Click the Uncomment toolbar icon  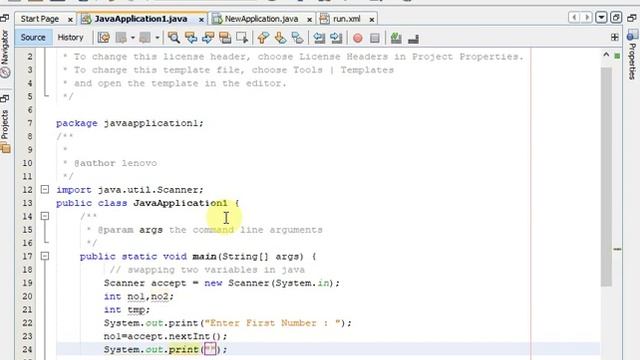point(413,38)
